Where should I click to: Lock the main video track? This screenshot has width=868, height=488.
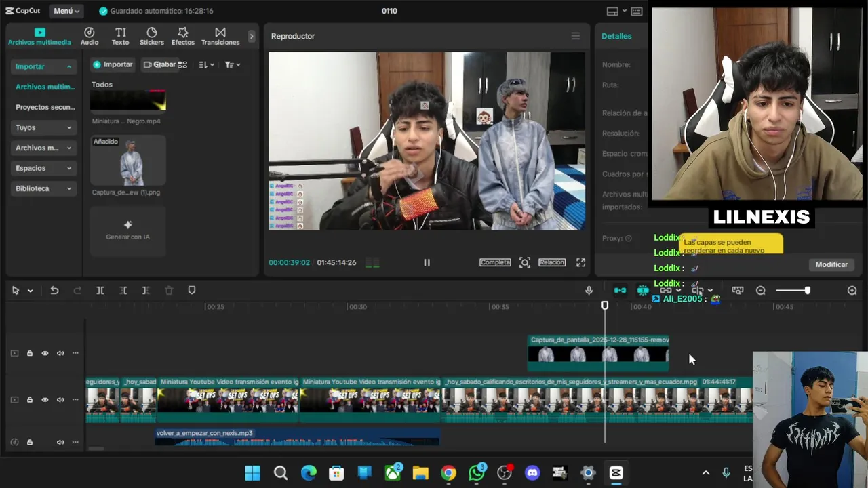point(30,400)
